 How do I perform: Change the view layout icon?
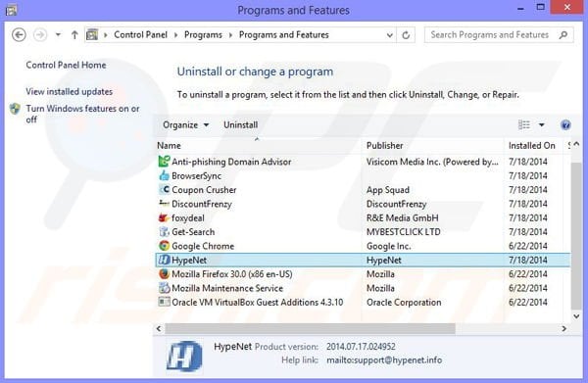coord(524,124)
